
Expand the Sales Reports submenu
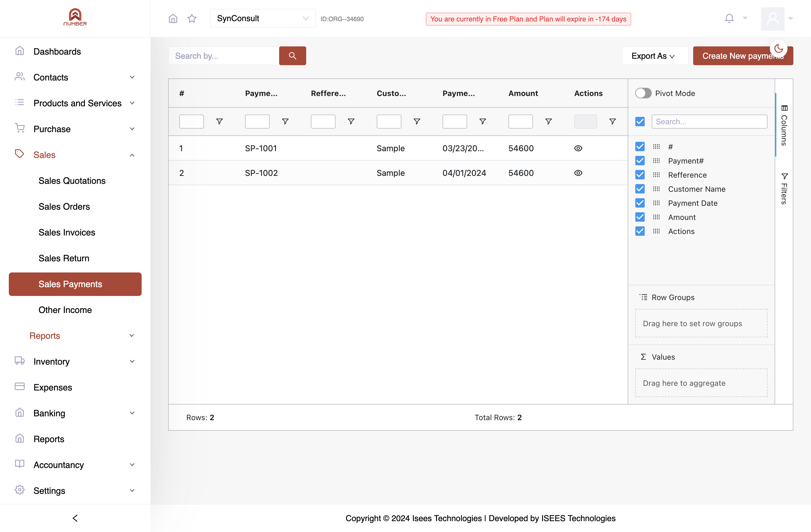(x=75, y=336)
